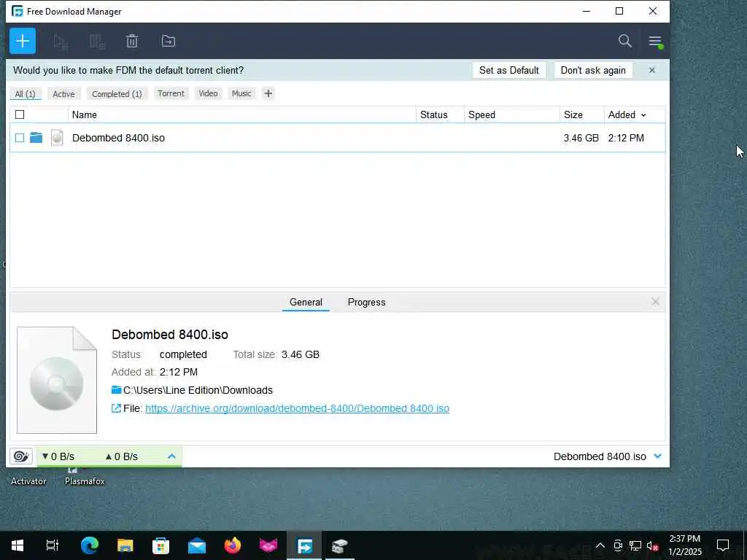Open the search magnifier in FDM
Image resolution: width=747 pixels, height=560 pixels.
click(625, 41)
